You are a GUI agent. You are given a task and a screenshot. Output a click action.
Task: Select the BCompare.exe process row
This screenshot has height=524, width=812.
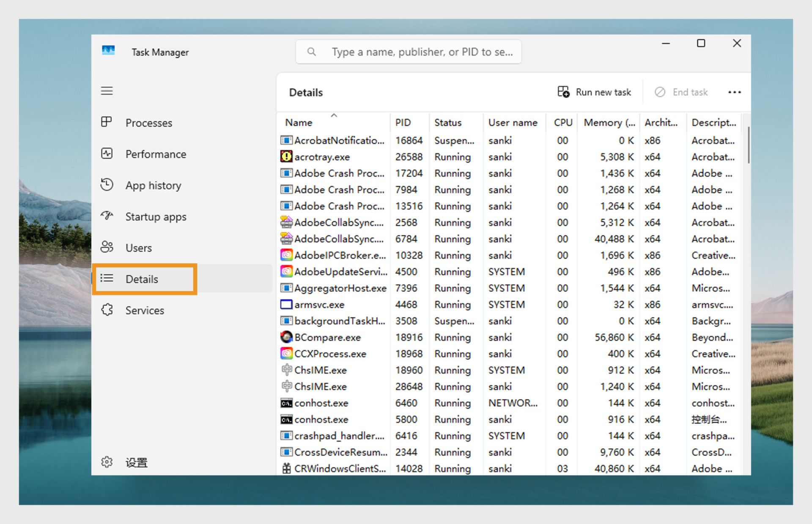pos(327,338)
